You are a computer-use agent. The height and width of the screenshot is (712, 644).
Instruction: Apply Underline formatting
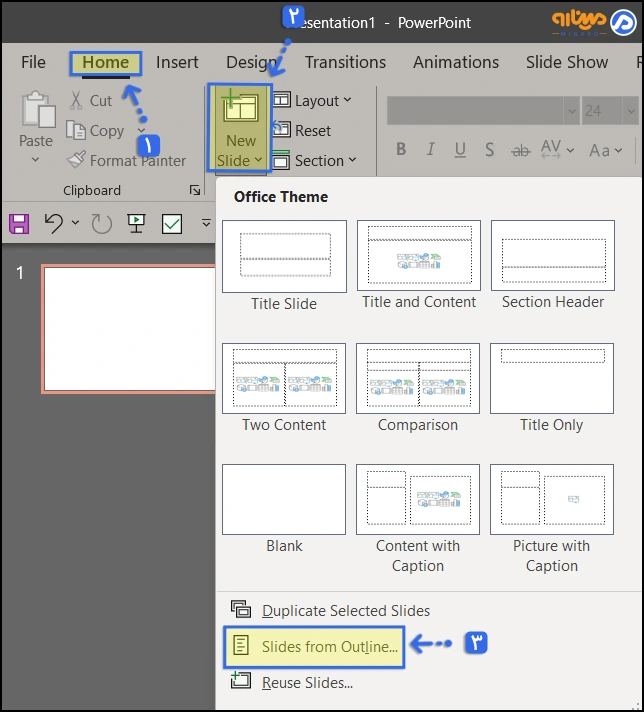click(460, 149)
